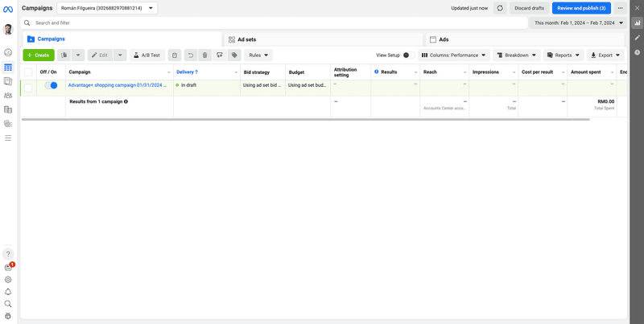Open the updates icon with red badge
This screenshot has width=644, height=324.
coord(8,268)
